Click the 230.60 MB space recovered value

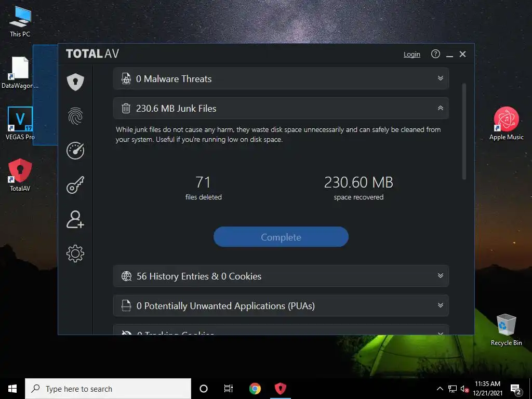point(358,182)
